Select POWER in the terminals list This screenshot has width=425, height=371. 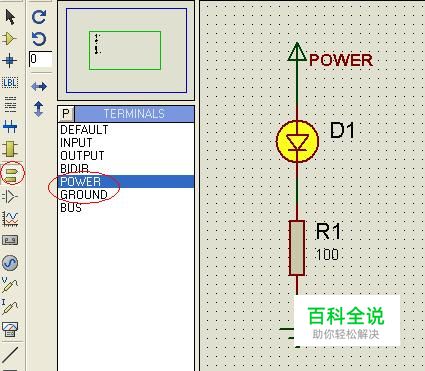click(x=126, y=182)
